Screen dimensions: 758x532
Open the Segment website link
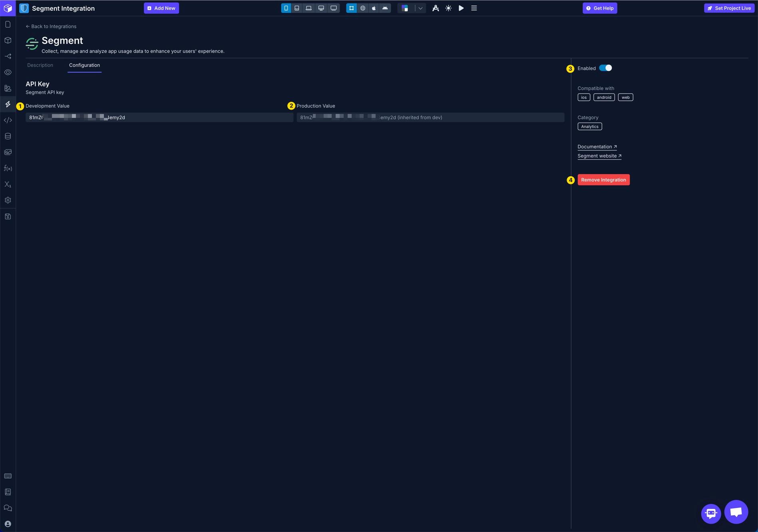599,156
